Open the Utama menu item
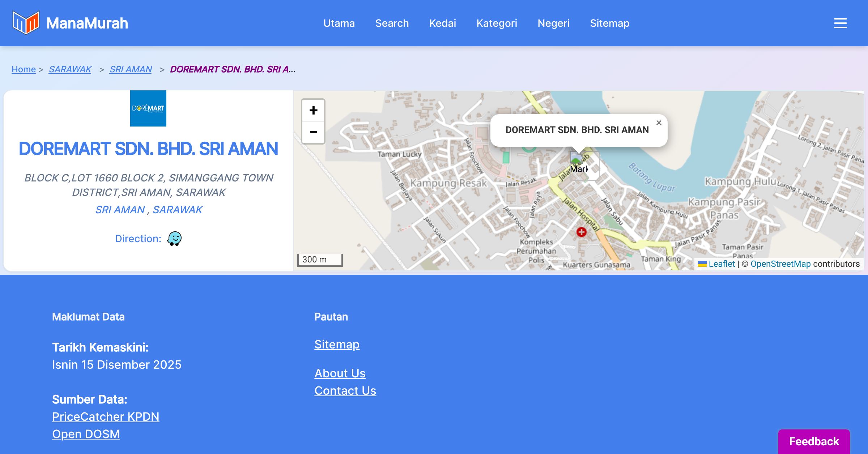Image resolution: width=868 pixels, height=454 pixels. [x=339, y=23]
